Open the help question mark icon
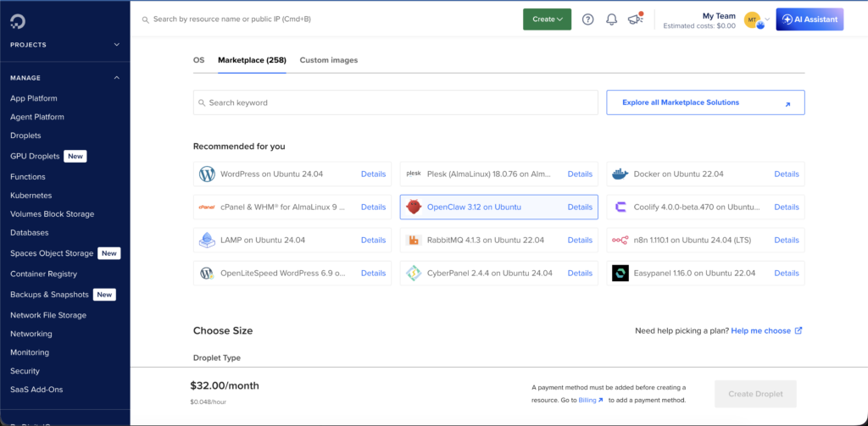868x426 pixels. 588,19
